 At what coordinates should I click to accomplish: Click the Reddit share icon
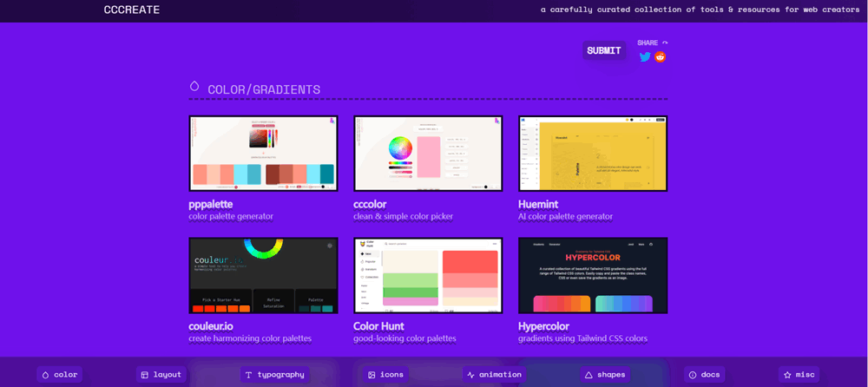click(661, 57)
